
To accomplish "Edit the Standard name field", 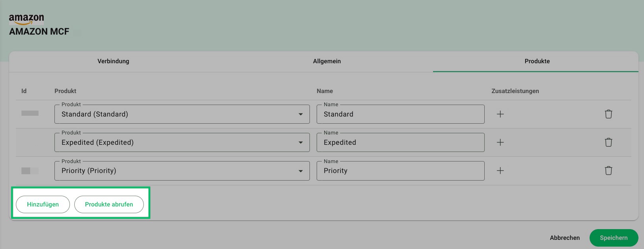I will (x=400, y=114).
